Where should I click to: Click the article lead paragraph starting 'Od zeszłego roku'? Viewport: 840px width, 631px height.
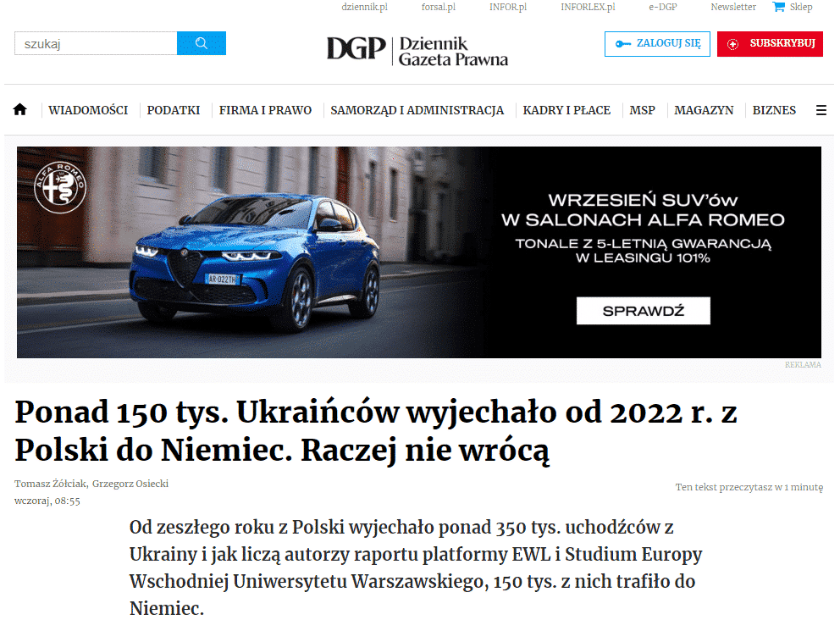pos(416,567)
